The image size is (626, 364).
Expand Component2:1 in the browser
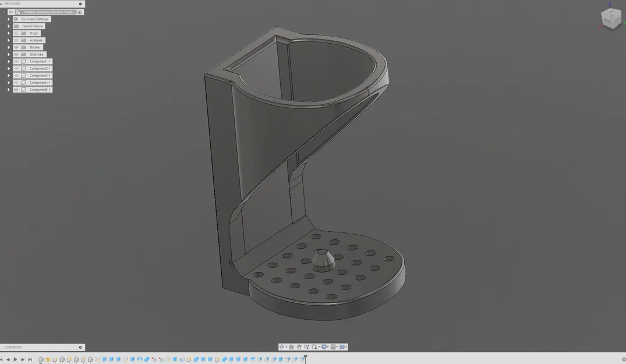click(x=9, y=69)
